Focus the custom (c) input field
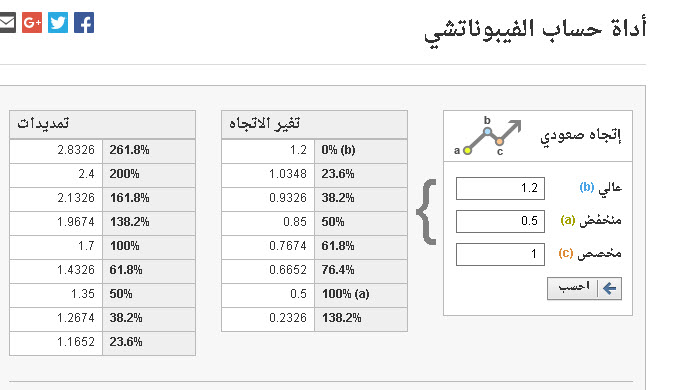 tap(500, 254)
